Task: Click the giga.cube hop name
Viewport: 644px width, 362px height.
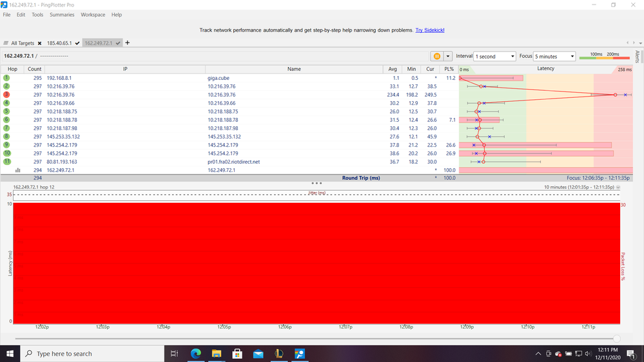Action: click(x=218, y=78)
